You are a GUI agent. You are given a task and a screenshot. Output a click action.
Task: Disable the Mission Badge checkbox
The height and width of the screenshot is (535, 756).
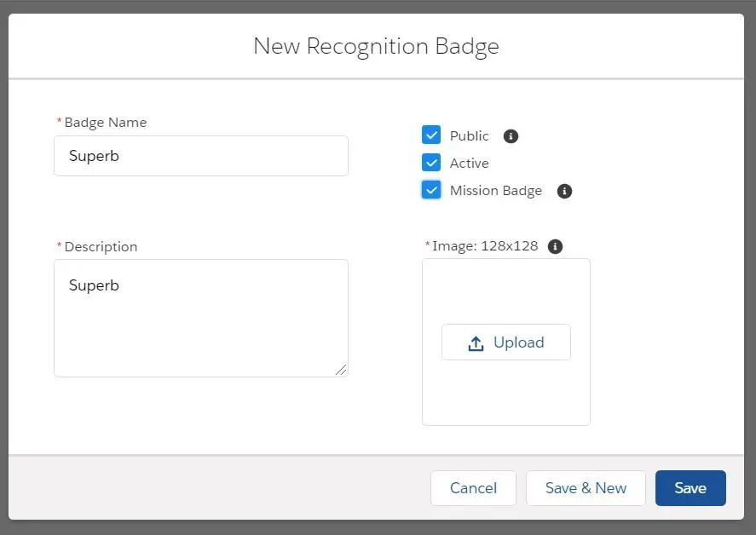click(431, 190)
